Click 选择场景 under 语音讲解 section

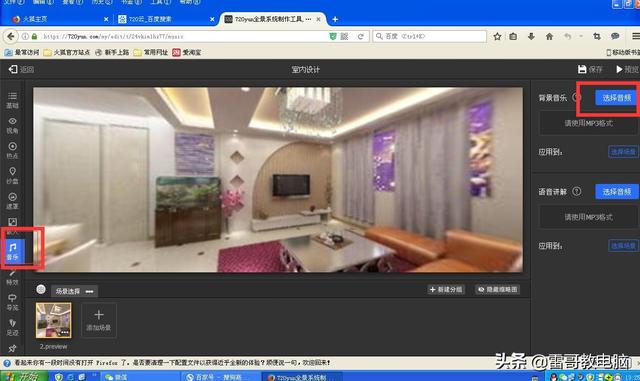pos(623,246)
